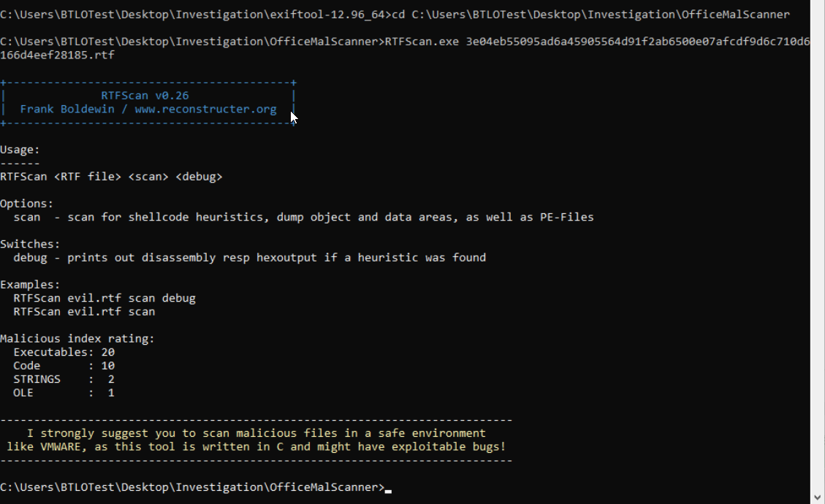This screenshot has height=504, width=825.
Task: Click the 'RTFScan evil.rtf scan debug' example line
Action: 104,298
